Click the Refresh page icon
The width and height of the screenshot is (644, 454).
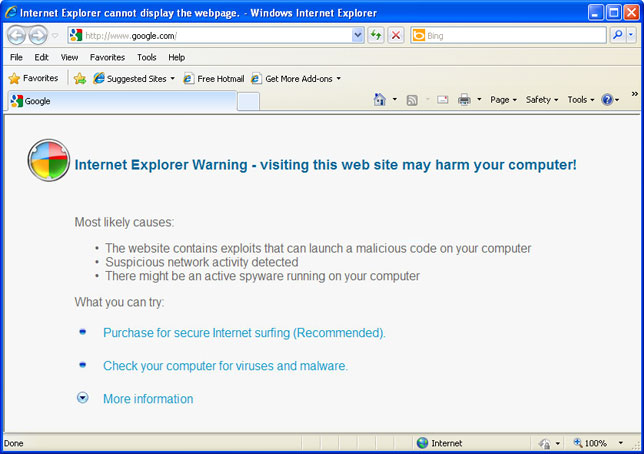[x=376, y=36]
